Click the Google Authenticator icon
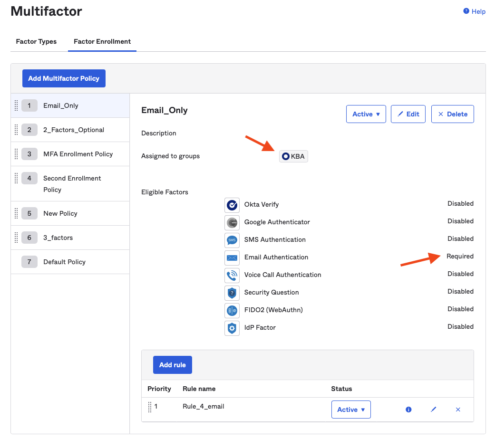 pyautogui.click(x=232, y=222)
